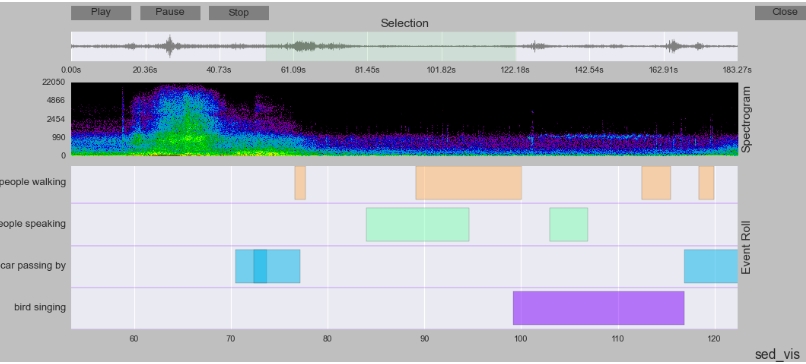Select the people speaking block near 105s
Screen dimensions: 806x364
coord(569,225)
